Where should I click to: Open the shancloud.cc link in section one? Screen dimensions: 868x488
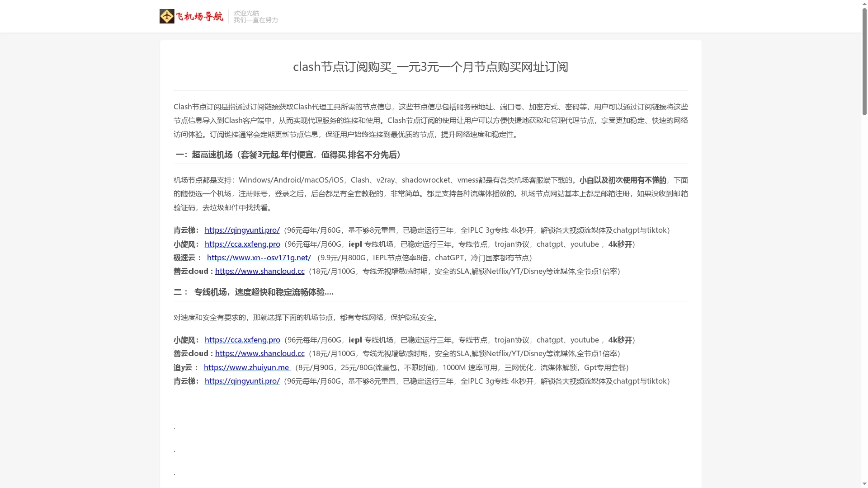point(259,271)
